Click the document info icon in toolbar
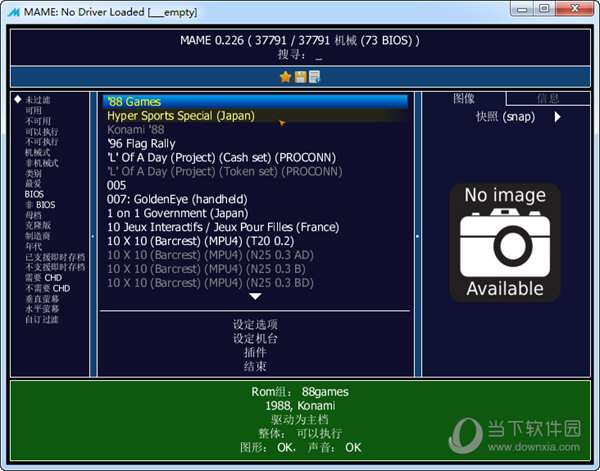 click(x=314, y=77)
